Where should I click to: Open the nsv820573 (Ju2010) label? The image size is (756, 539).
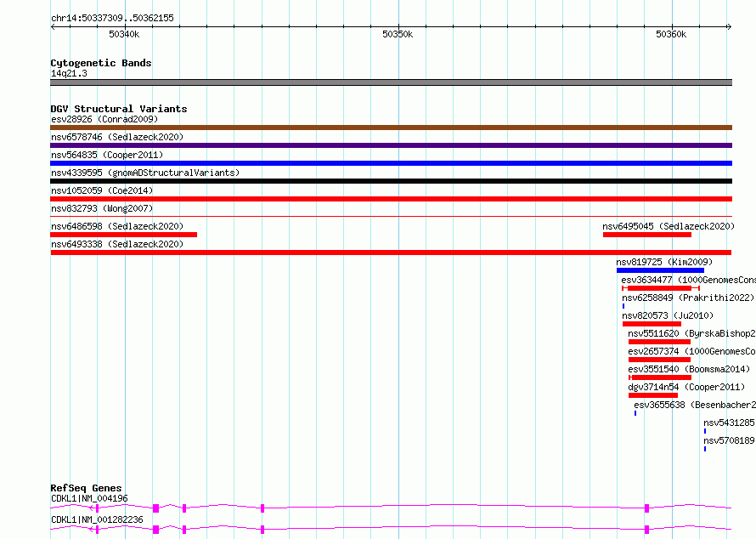coord(668,315)
